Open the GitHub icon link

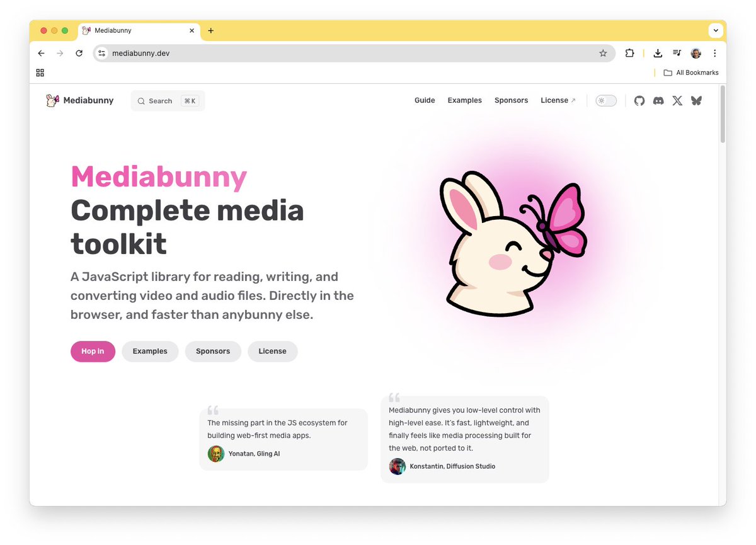[x=639, y=101]
